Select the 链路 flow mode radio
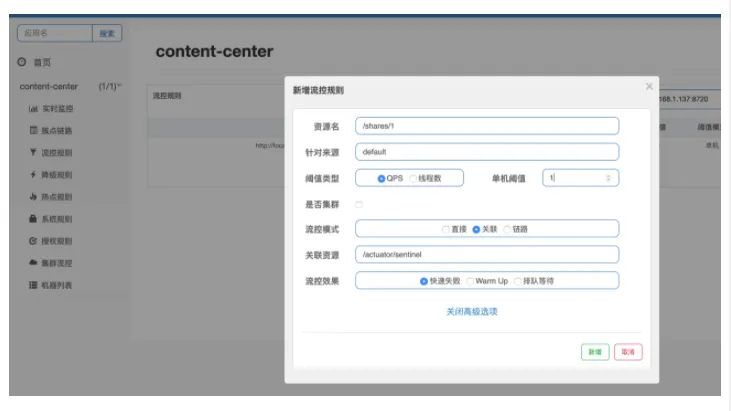 click(507, 229)
